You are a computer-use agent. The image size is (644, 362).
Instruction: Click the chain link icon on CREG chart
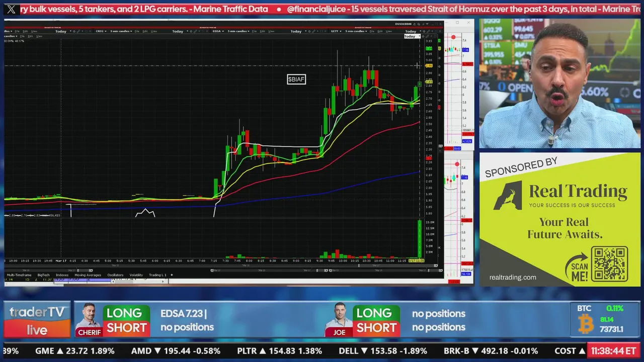tap(195, 31)
